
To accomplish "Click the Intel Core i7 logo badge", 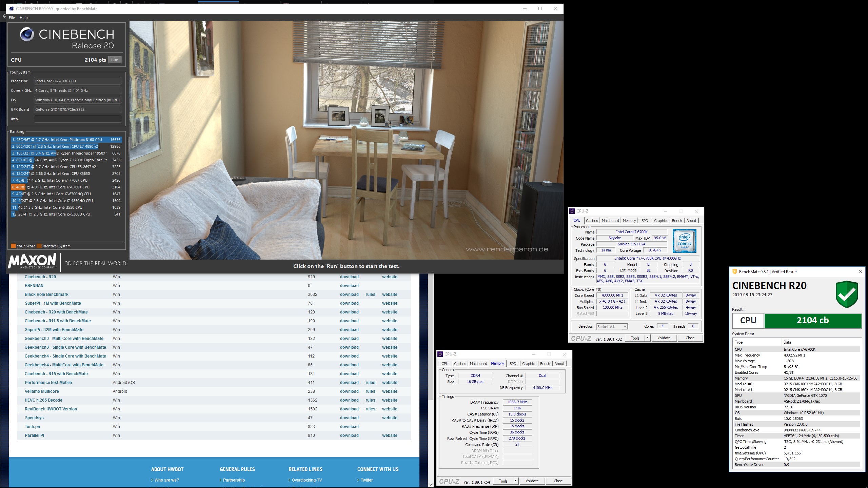I will [684, 241].
